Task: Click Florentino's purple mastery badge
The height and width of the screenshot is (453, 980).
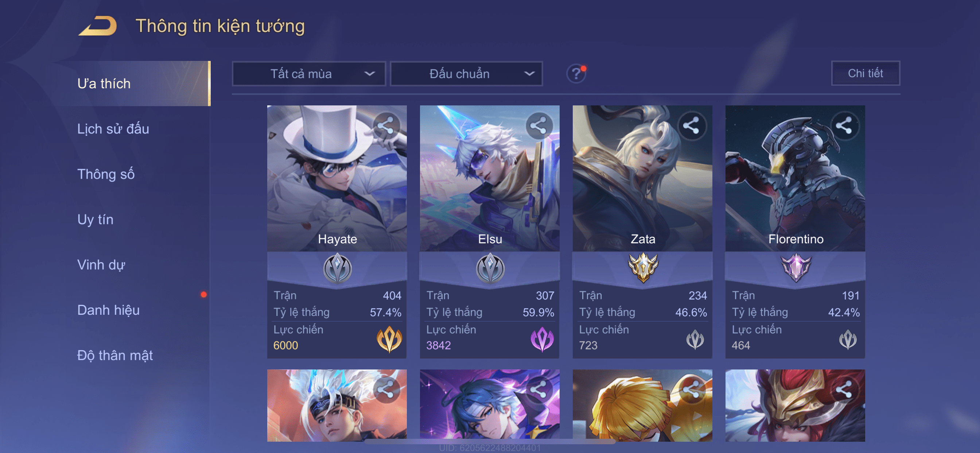Action: (796, 268)
